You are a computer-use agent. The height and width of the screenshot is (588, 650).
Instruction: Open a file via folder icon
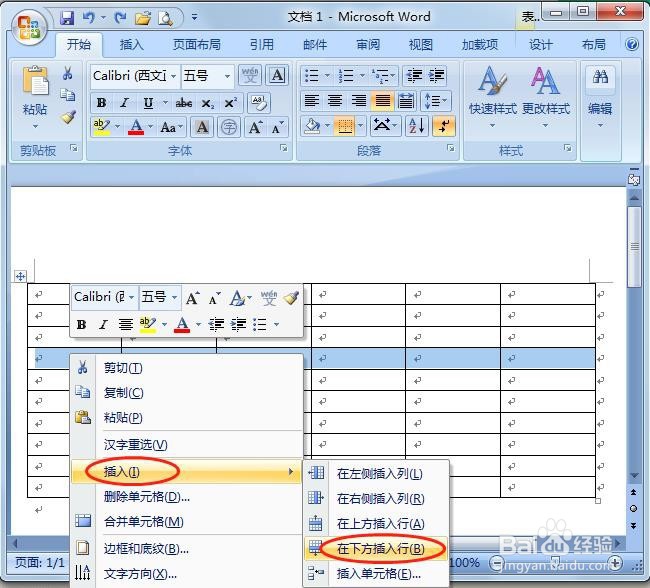[143, 18]
